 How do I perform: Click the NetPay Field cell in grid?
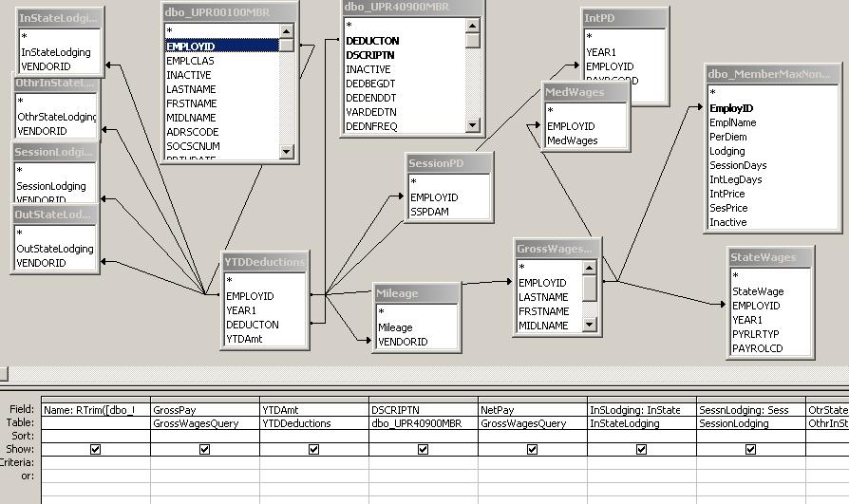click(533, 410)
